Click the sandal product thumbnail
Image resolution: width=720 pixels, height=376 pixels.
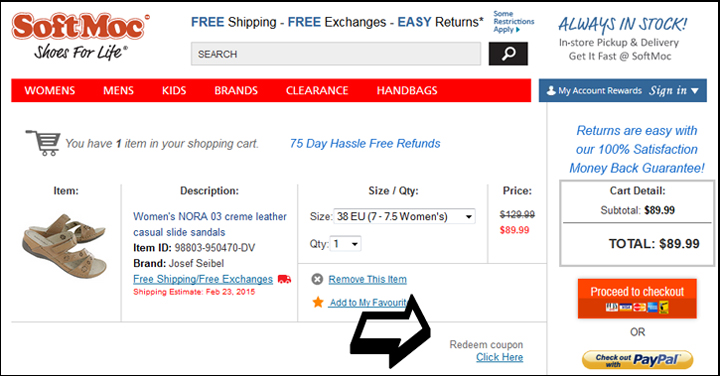64,245
